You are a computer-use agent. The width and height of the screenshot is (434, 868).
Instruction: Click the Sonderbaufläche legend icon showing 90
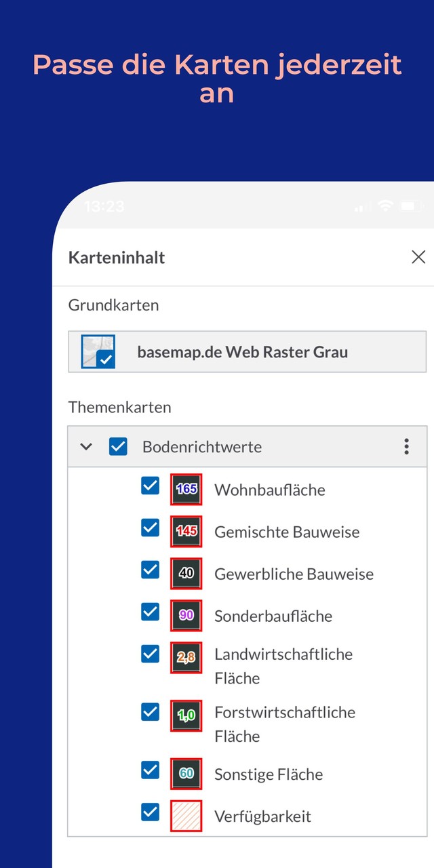click(x=186, y=616)
